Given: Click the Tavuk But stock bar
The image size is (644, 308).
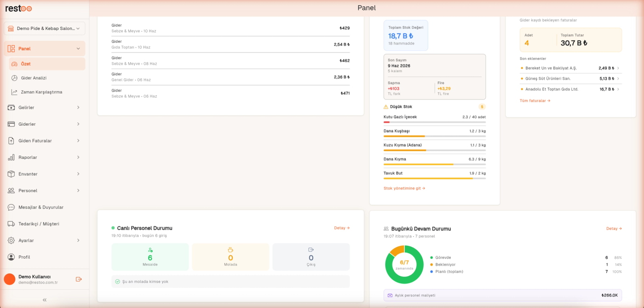Looking at the screenshot, I should click(x=435, y=178).
